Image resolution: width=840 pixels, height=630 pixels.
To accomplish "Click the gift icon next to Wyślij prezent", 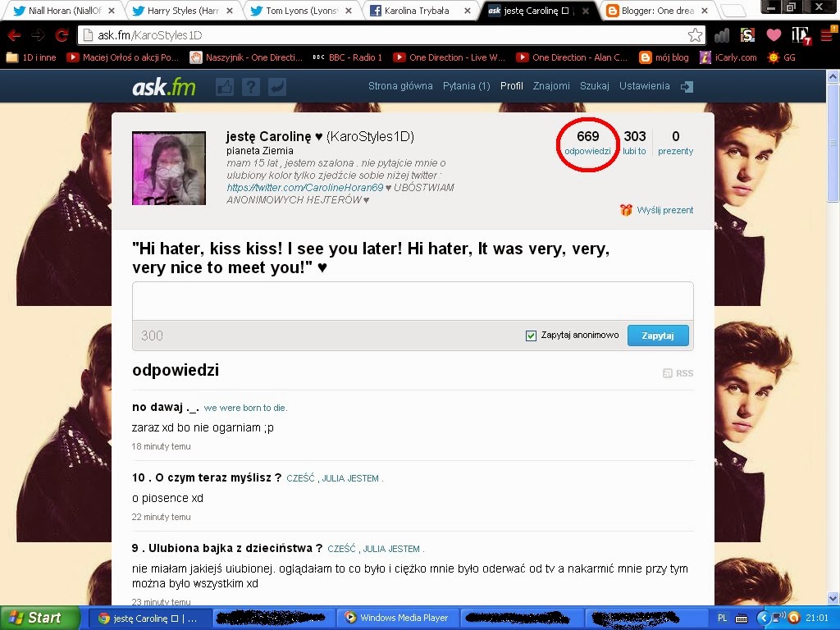I will tap(626, 209).
